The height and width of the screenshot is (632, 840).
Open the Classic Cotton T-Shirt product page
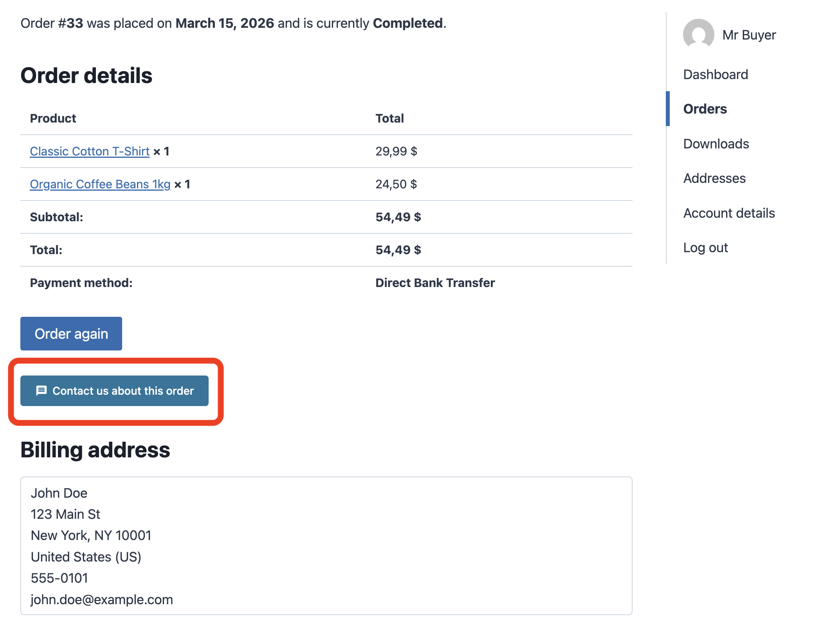89,151
